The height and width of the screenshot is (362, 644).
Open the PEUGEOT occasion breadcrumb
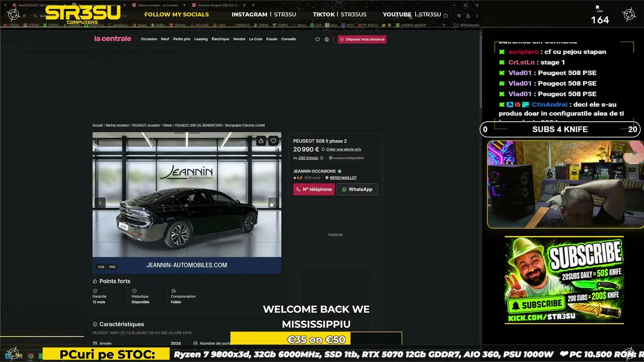pyautogui.click(x=146, y=125)
